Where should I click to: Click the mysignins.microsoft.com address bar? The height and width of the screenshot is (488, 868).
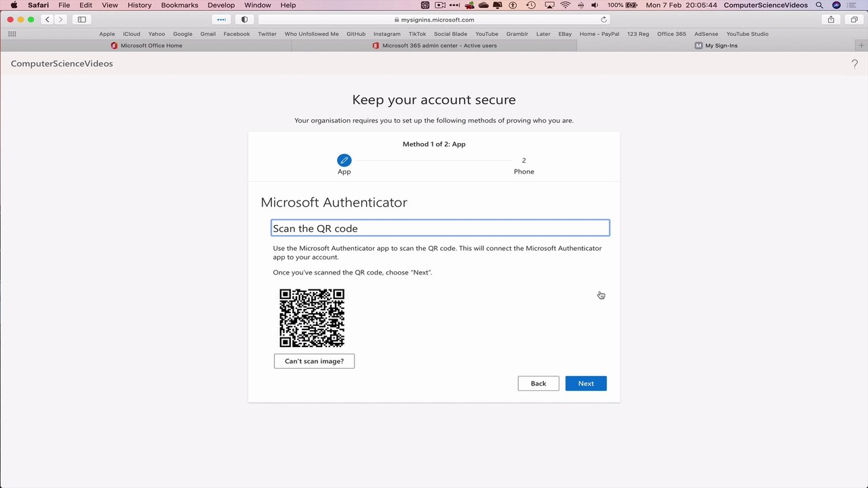click(x=434, y=20)
